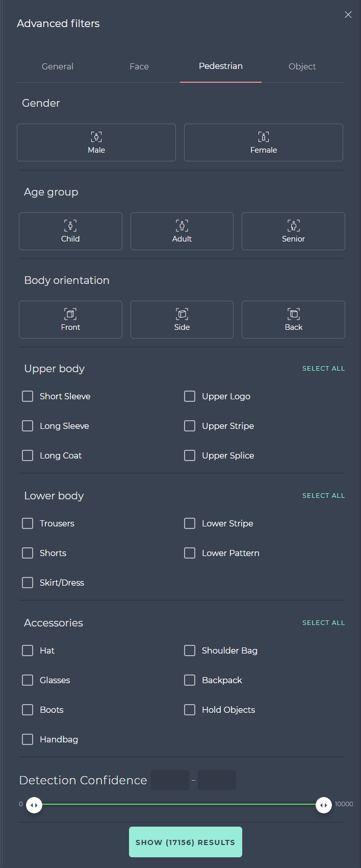Enable the Short Sleeve checkbox
This screenshot has height=868, width=361.
point(28,396)
